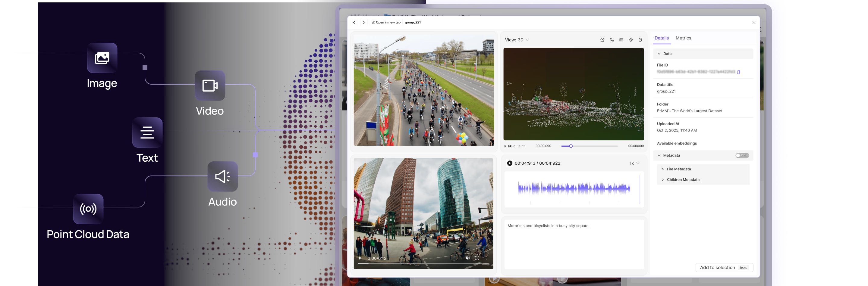
Task: Click the grid table icon above 3D view
Action: [x=621, y=40]
